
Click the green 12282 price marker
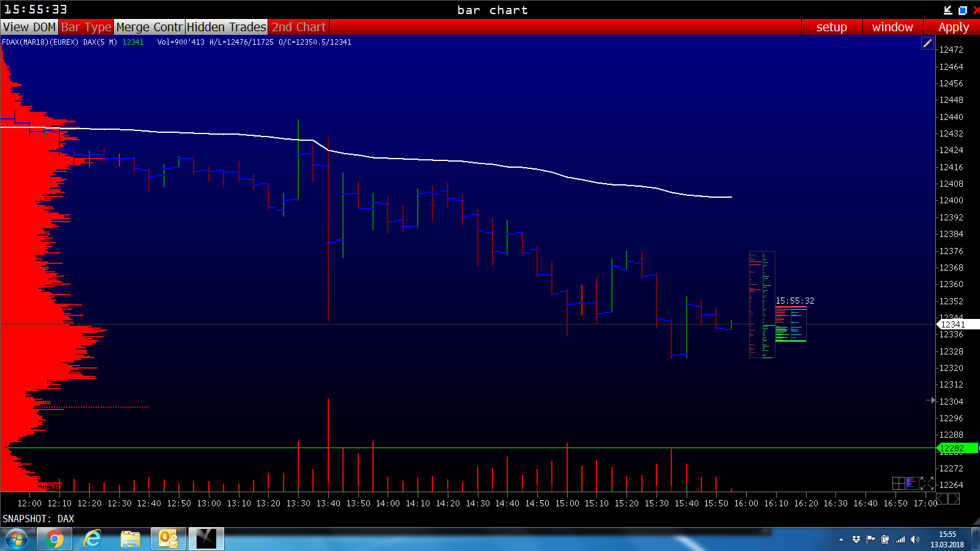tap(957, 448)
